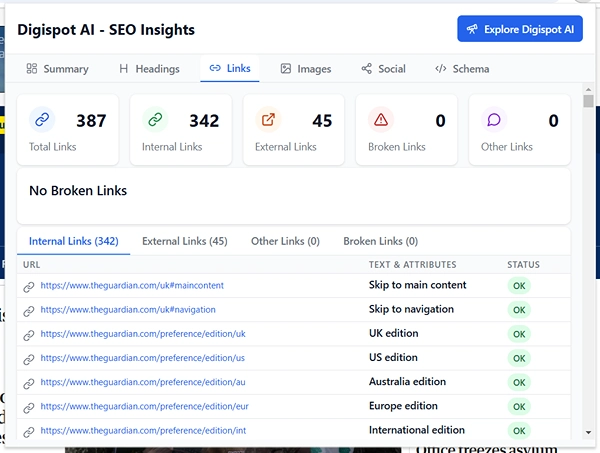600x453 pixels.
Task: Open the uk#navigation URL link
Action: [128, 310]
